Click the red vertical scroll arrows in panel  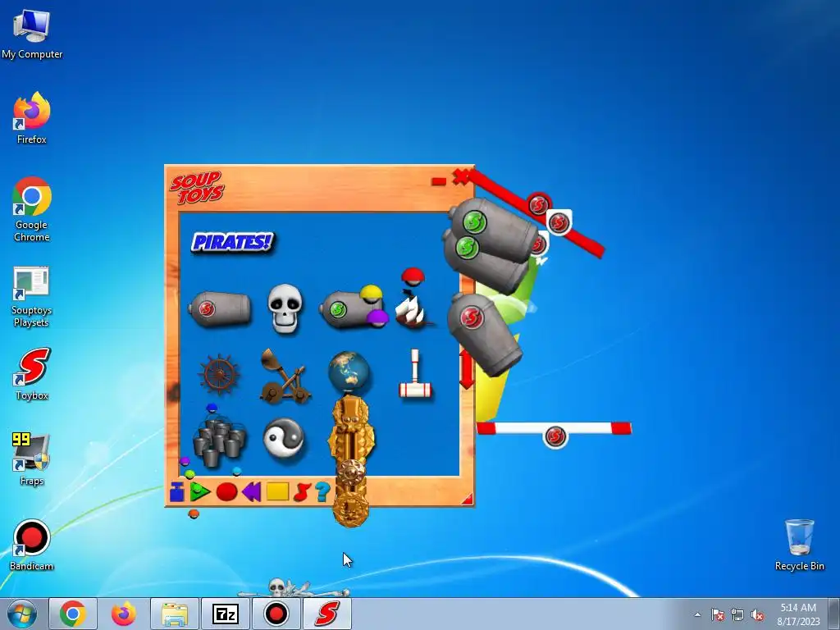pyautogui.click(x=467, y=368)
